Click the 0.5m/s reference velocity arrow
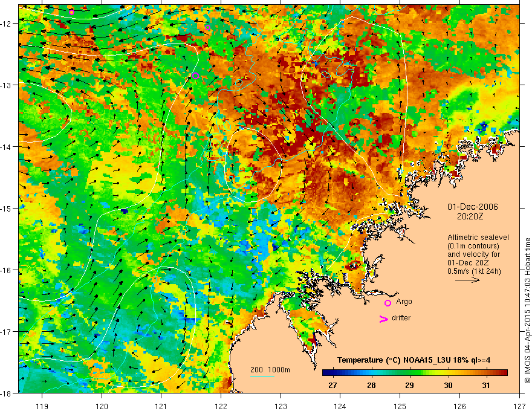Screen dimensions: 532x411 tap(467, 280)
